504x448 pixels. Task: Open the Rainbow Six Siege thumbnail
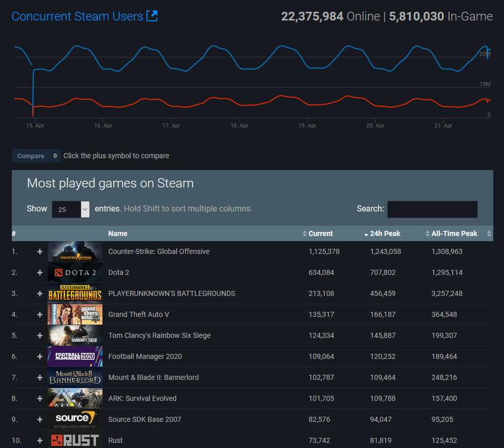(x=75, y=335)
